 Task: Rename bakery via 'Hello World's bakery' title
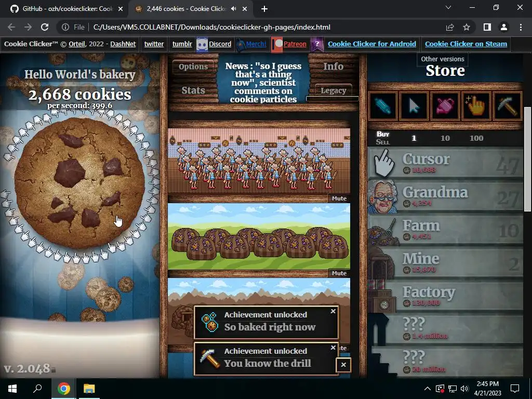tap(79, 74)
